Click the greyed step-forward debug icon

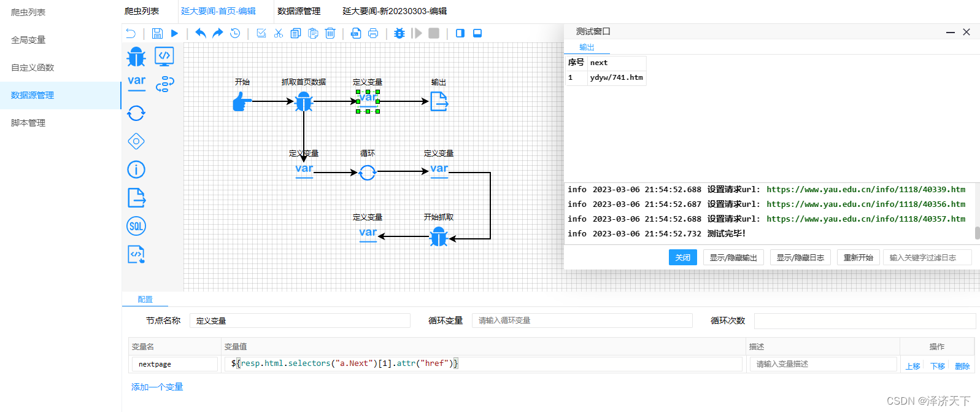click(x=417, y=33)
